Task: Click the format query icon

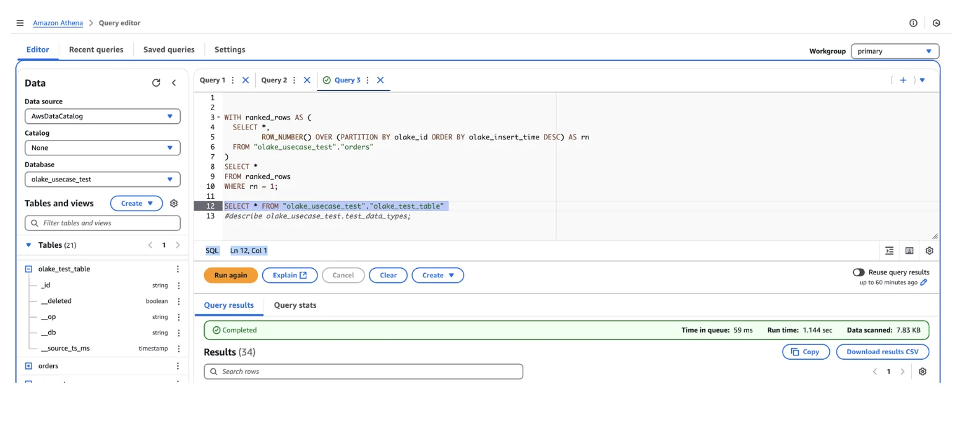Action: coord(889,251)
